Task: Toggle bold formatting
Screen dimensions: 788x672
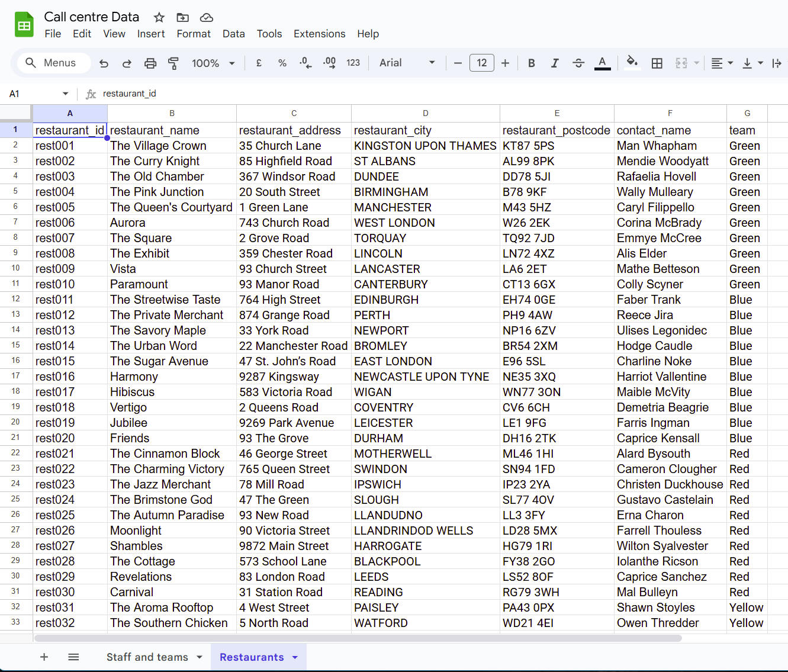Action: point(531,63)
